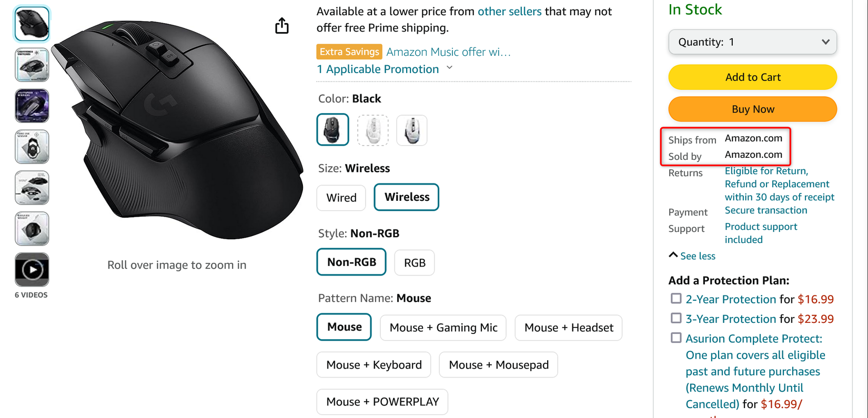Open the Eligible for Return policy link
The height and width of the screenshot is (418, 868).
tap(765, 170)
